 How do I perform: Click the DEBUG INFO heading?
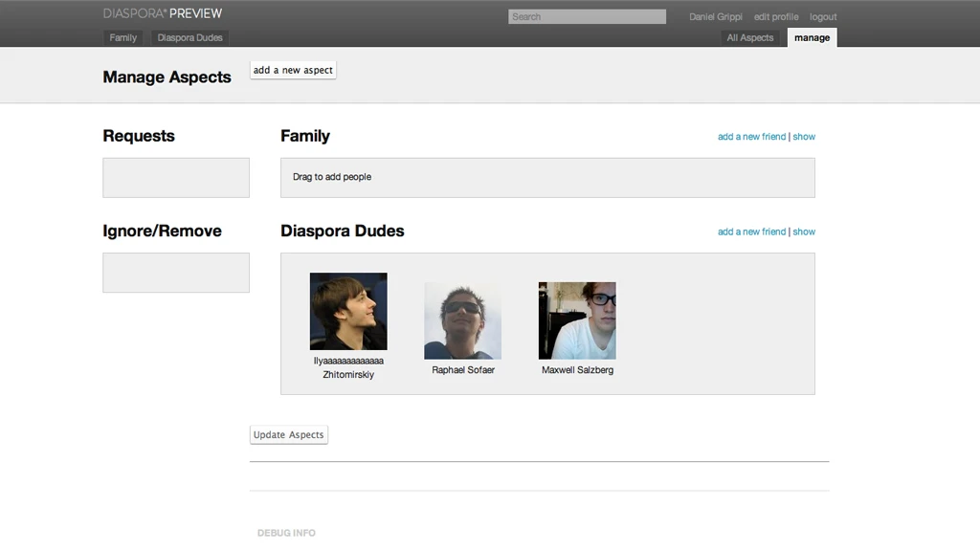click(286, 533)
